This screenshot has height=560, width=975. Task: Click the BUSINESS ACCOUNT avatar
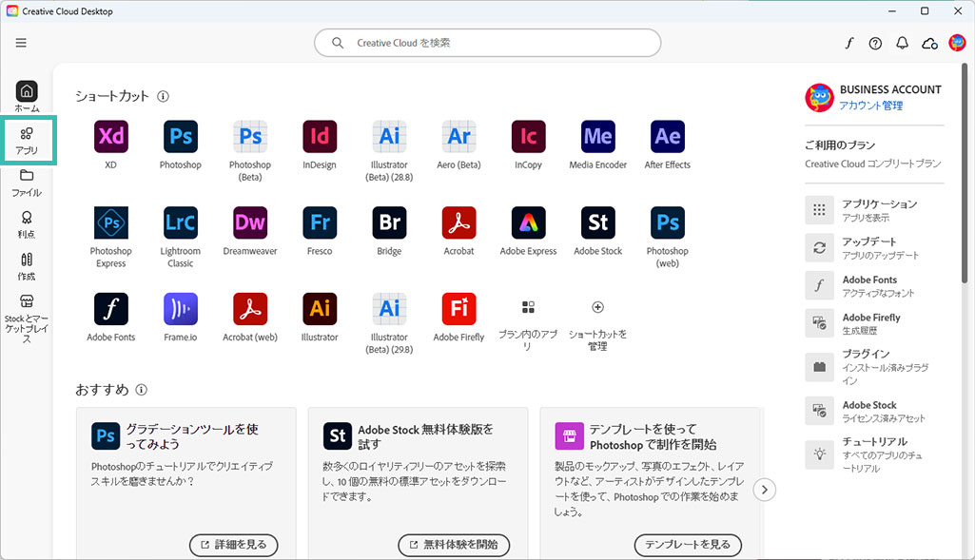click(820, 98)
